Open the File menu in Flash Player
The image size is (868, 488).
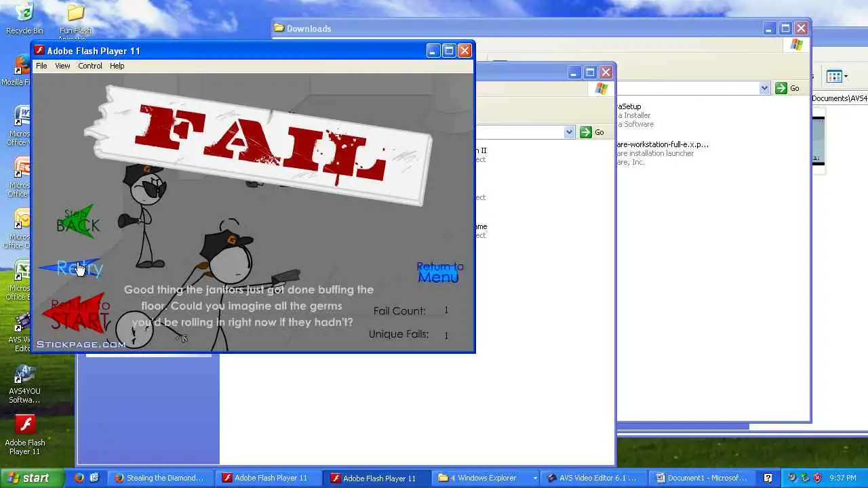point(41,66)
